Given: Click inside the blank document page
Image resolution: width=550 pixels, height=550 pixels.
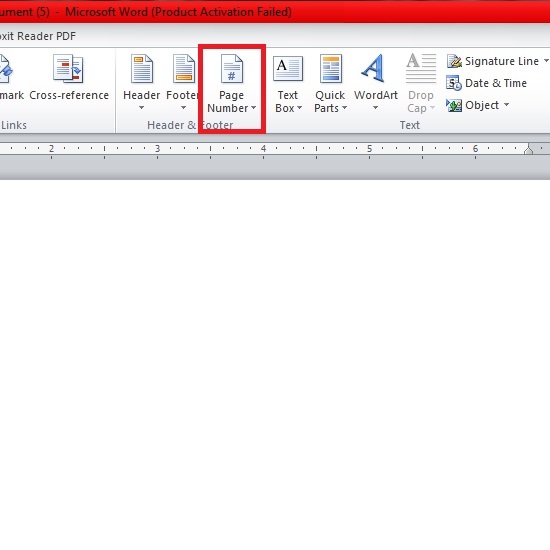Looking at the screenshot, I should (275, 365).
